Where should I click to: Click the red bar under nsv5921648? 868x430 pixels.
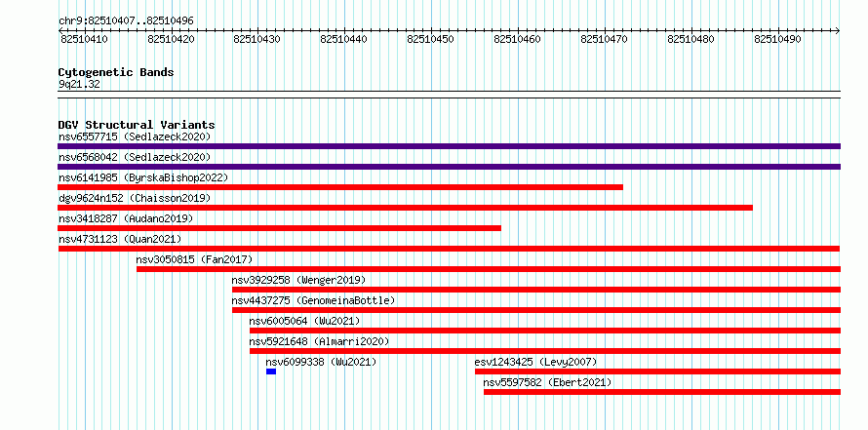tap(545, 351)
